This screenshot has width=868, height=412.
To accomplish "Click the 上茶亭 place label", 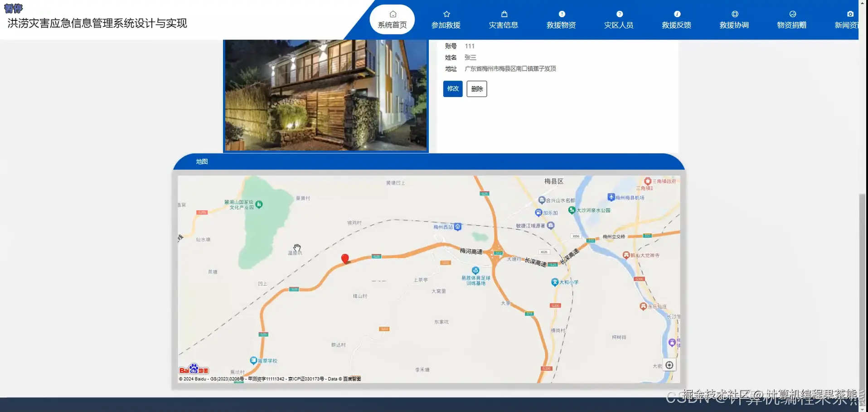I will (x=421, y=280).
